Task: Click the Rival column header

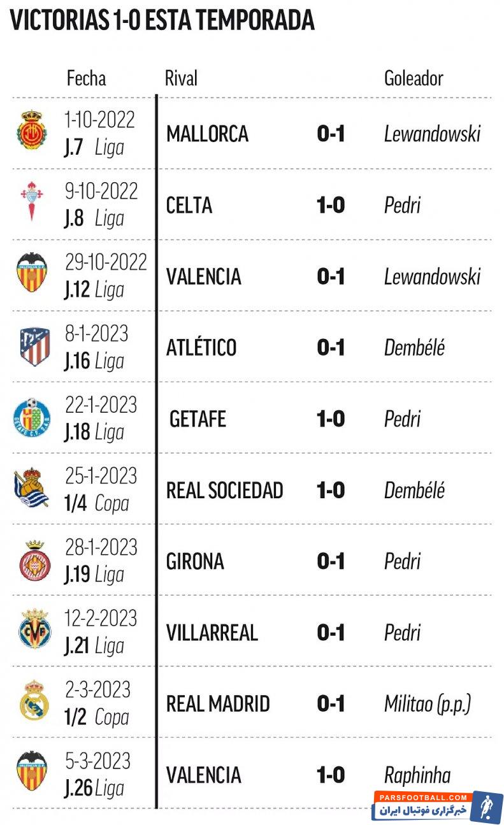Action: pyautogui.click(x=181, y=78)
